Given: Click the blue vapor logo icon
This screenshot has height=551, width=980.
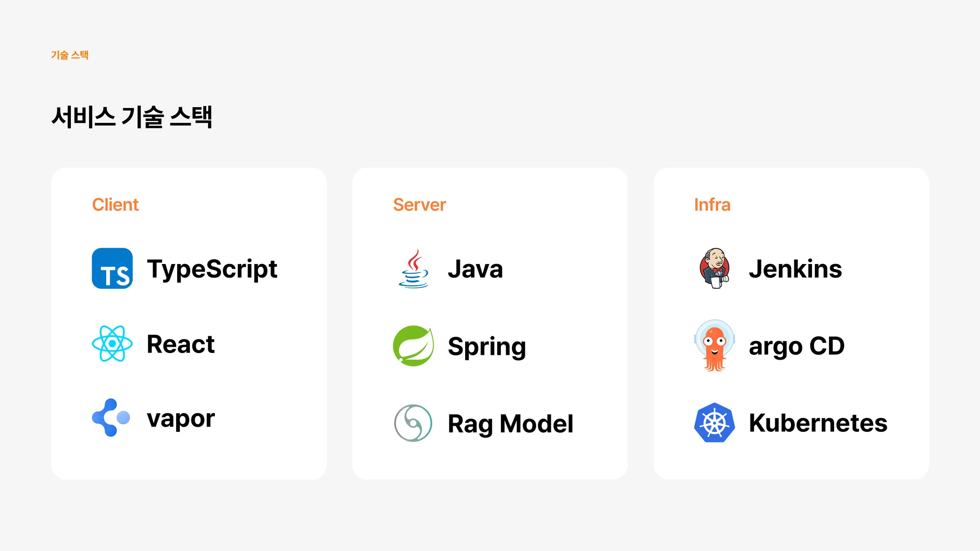Looking at the screenshot, I should (111, 418).
